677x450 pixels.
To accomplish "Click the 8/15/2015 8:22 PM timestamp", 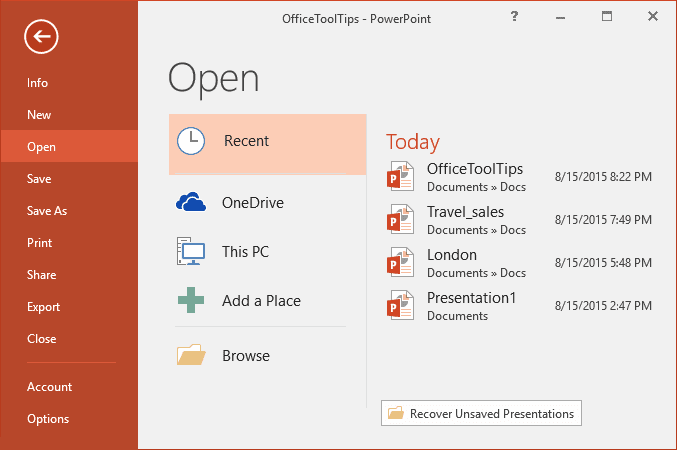I will [603, 176].
